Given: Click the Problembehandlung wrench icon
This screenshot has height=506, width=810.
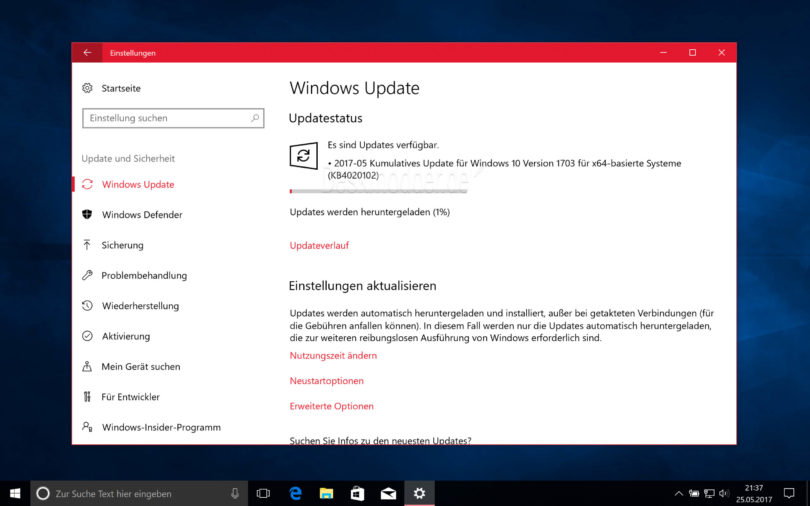Looking at the screenshot, I should pyautogui.click(x=87, y=275).
